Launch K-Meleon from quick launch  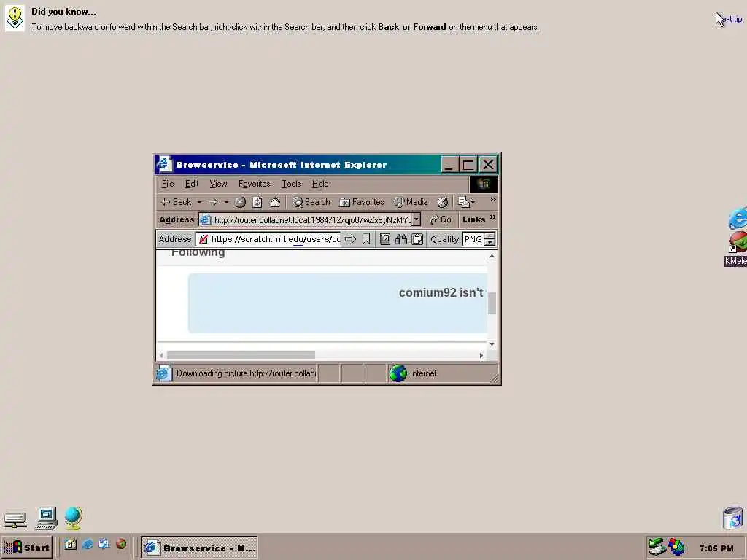(x=121, y=544)
